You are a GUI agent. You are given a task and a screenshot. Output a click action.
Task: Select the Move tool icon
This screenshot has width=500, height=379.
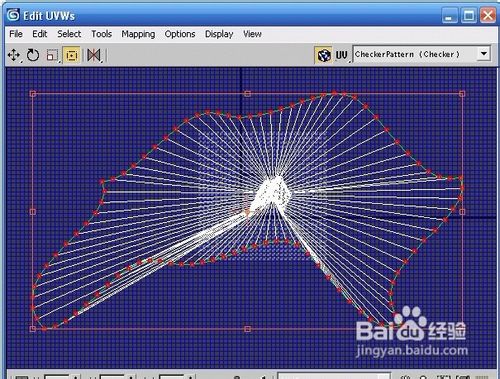tap(14, 55)
